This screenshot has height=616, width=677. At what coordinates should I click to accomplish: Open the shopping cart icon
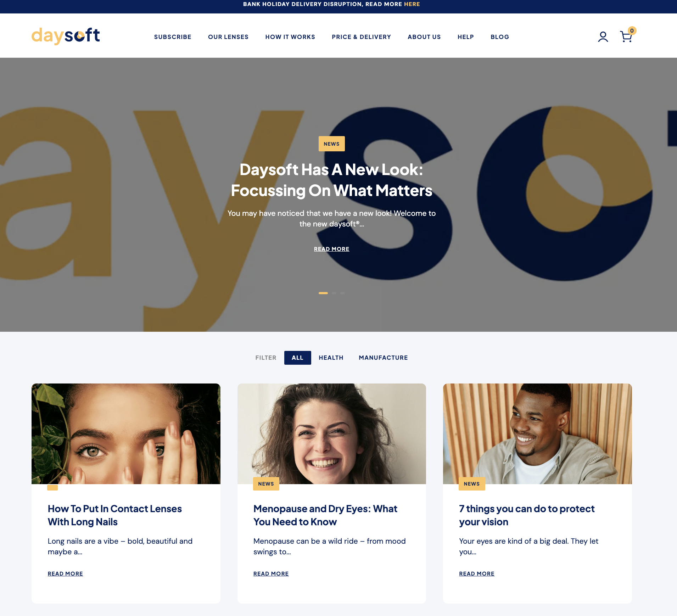coord(627,36)
